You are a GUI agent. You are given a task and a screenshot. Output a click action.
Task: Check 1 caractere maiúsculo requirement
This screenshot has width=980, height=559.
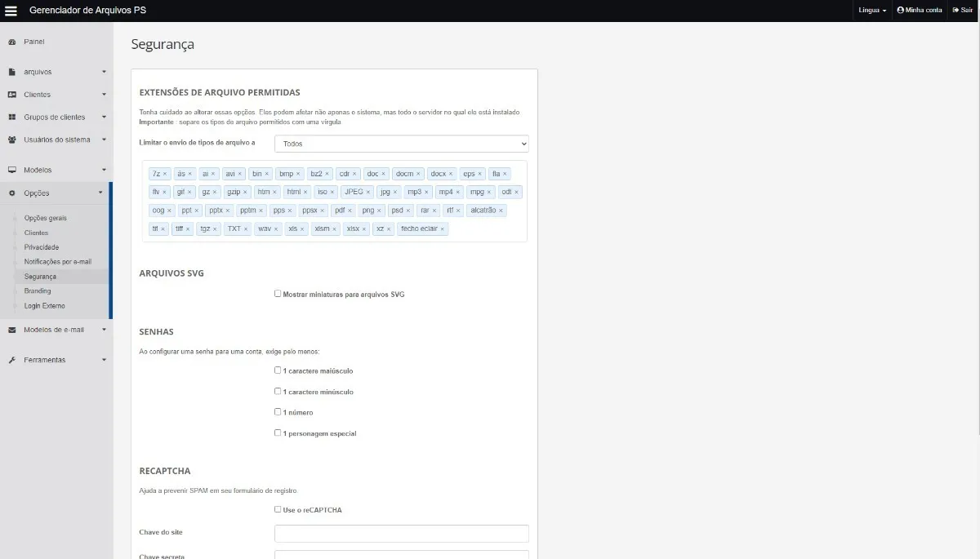coord(278,370)
